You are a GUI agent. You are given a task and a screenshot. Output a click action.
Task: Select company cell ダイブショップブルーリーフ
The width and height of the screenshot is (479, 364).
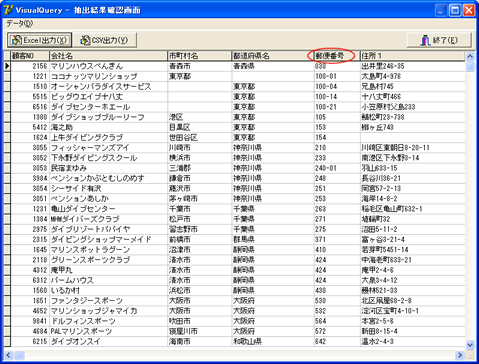click(x=108, y=117)
